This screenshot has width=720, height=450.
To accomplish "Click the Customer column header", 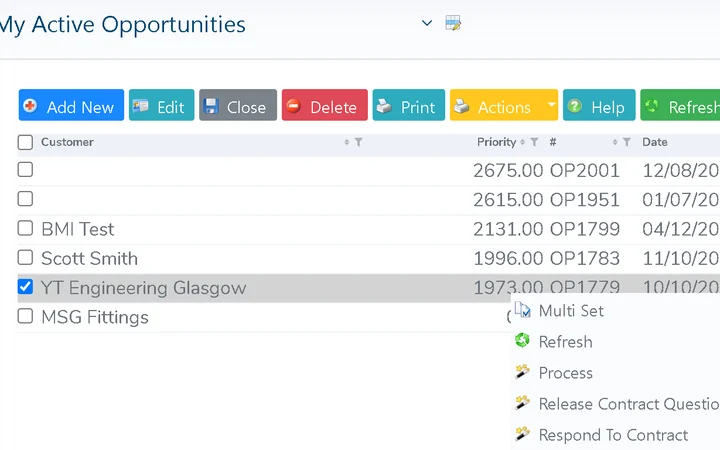I will (67, 142).
